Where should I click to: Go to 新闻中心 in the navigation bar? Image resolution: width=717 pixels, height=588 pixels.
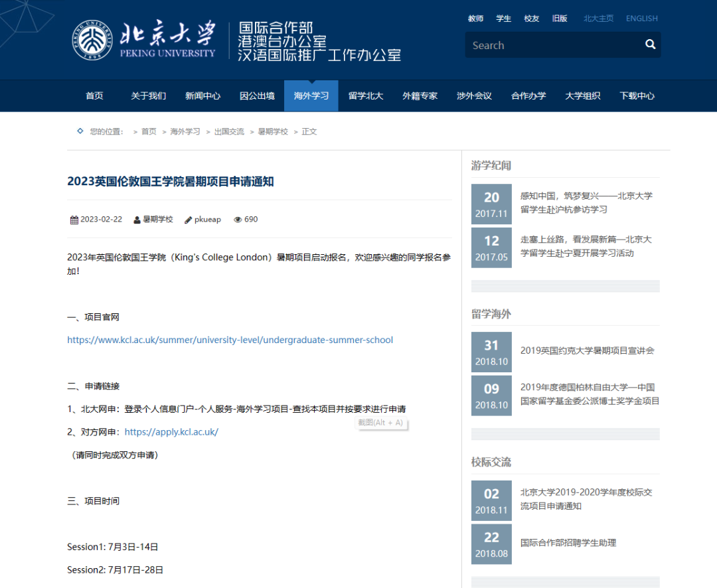(x=202, y=96)
